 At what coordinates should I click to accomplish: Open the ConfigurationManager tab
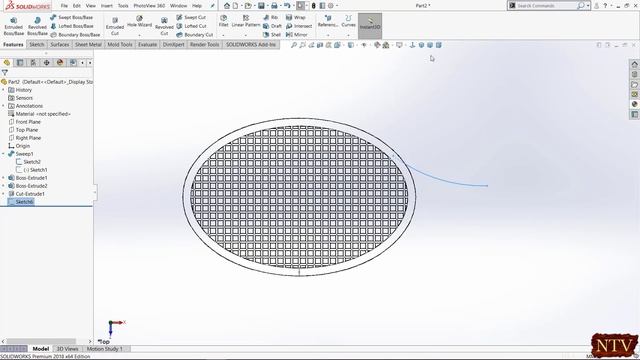click(x=33, y=62)
